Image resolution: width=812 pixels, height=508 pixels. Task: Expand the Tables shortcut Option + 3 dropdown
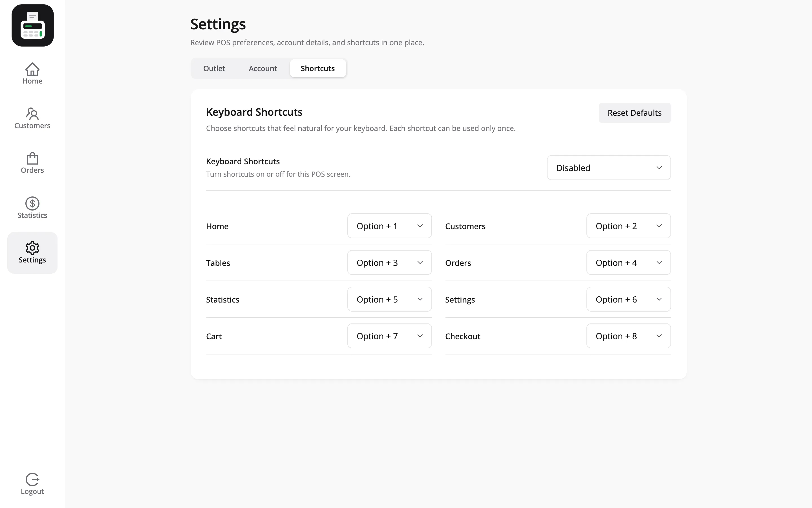pyautogui.click(x=389, y=262)
